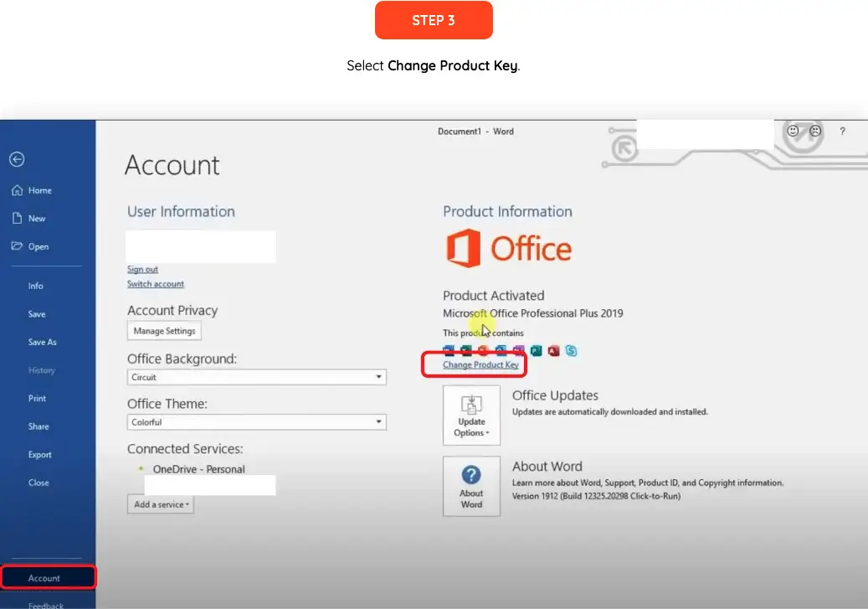Open Help with the question mark
The image size is (868, 609).
pos(842,132)
